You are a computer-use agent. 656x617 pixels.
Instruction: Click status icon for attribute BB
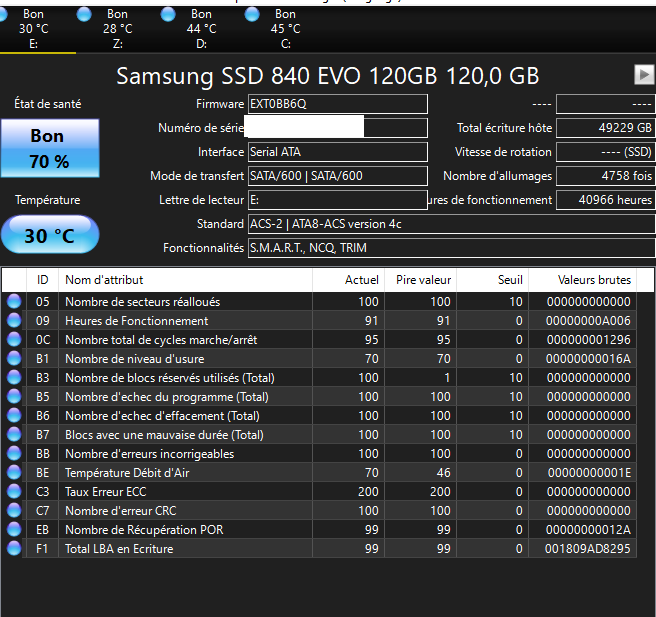pos(14,453)
